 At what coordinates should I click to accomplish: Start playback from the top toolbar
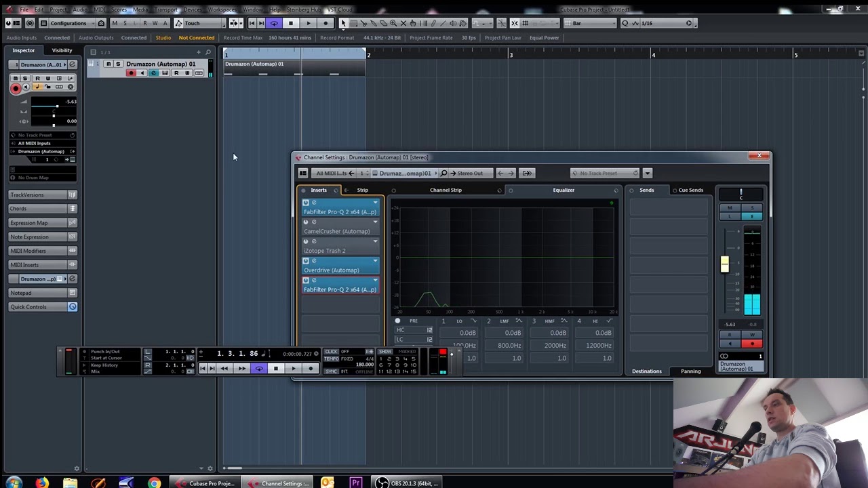coord(308,23)
